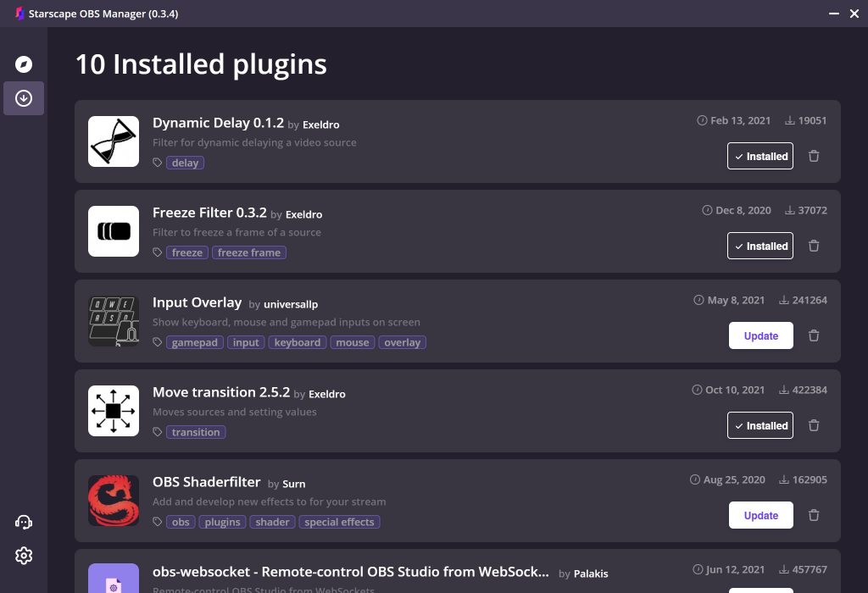The height and width of the screenshot is (593, 868).
Task: Click the obs-websocket plugin thumbnail
Action: click(113, 581)
